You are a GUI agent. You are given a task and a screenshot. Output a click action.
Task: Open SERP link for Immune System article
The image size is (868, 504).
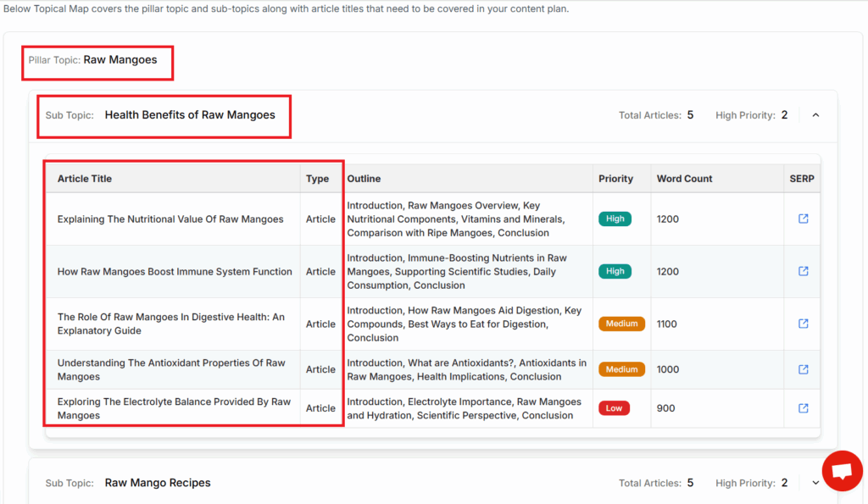tap(803, 271)
